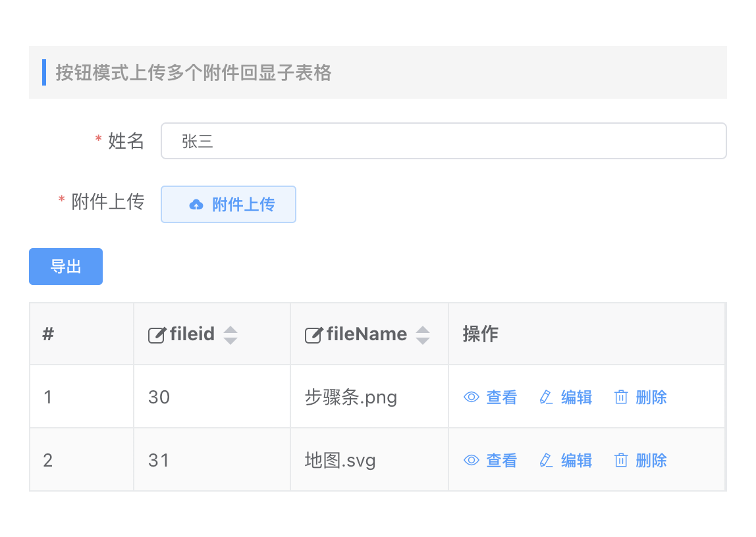This screenshot has width=756, height=537.
Task: Sort fileName column ascending with up arrow
Action: coord(423,330)
